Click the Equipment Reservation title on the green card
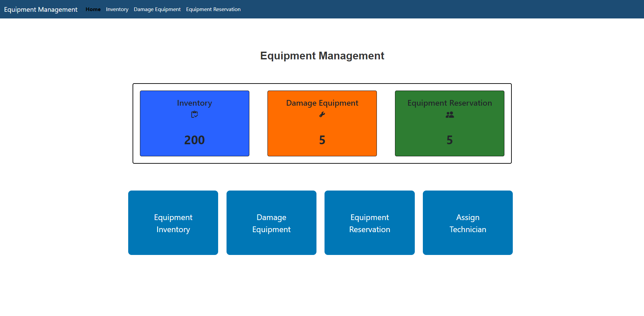This screenshot has width=644, height=316. click(449, 103)
